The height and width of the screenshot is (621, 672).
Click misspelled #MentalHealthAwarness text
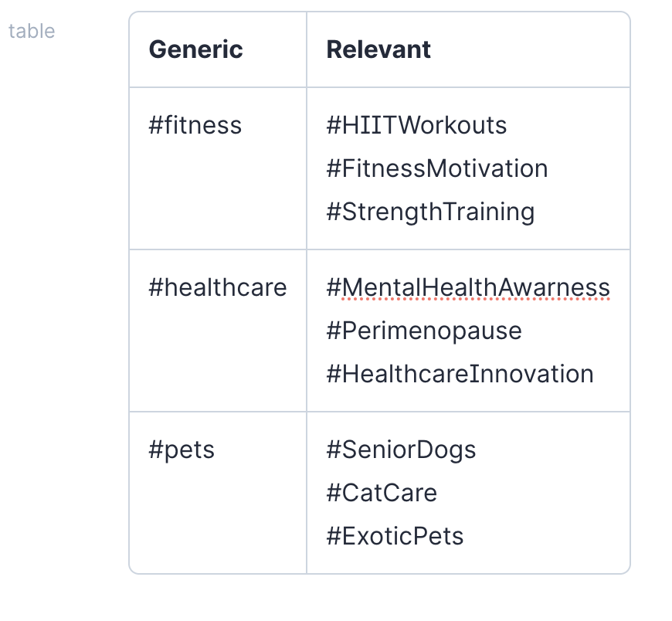(468, 287)
